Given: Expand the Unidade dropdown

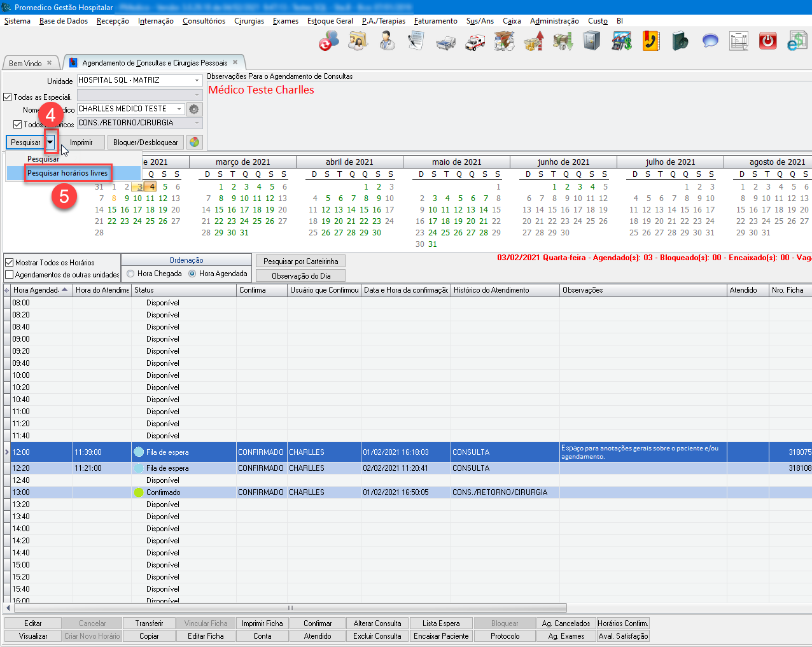Looking at the screenshot, I should click(x=197, y=80).
